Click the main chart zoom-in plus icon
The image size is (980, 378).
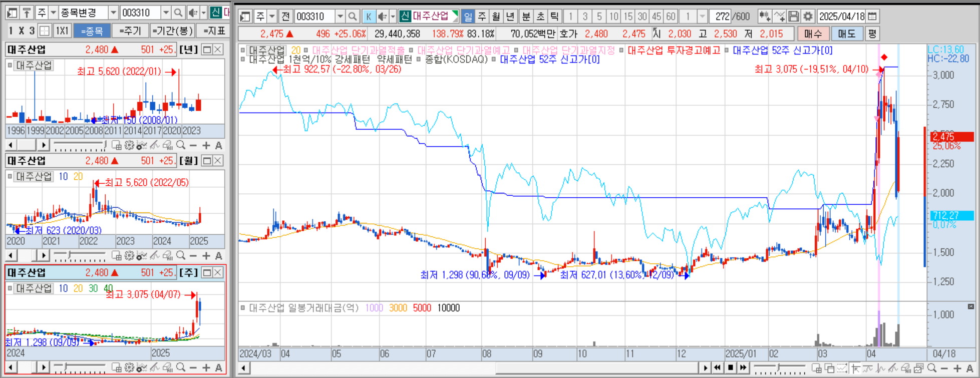[957, 368]
